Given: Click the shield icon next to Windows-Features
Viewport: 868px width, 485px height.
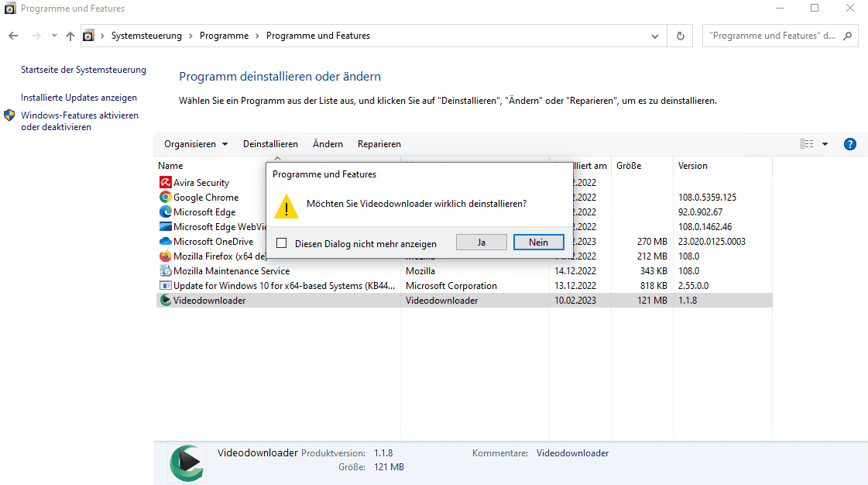Looking at the screenshot, I should click(9, 116).
